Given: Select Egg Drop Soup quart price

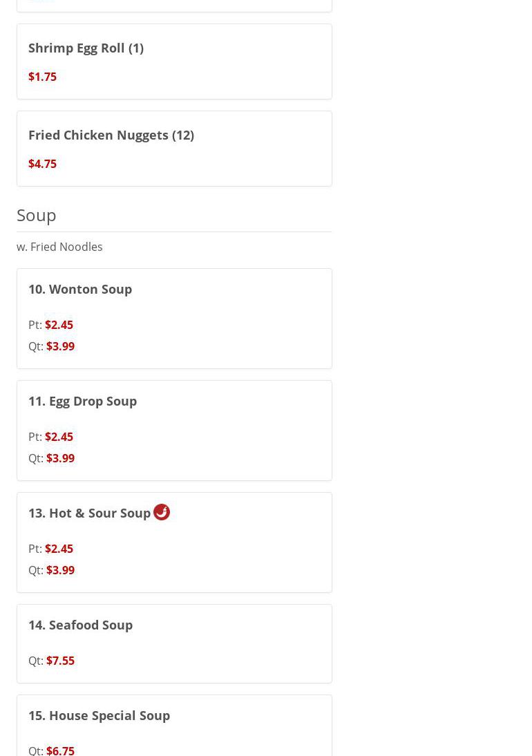Looking at the screenshot, I should click(60, 458).
